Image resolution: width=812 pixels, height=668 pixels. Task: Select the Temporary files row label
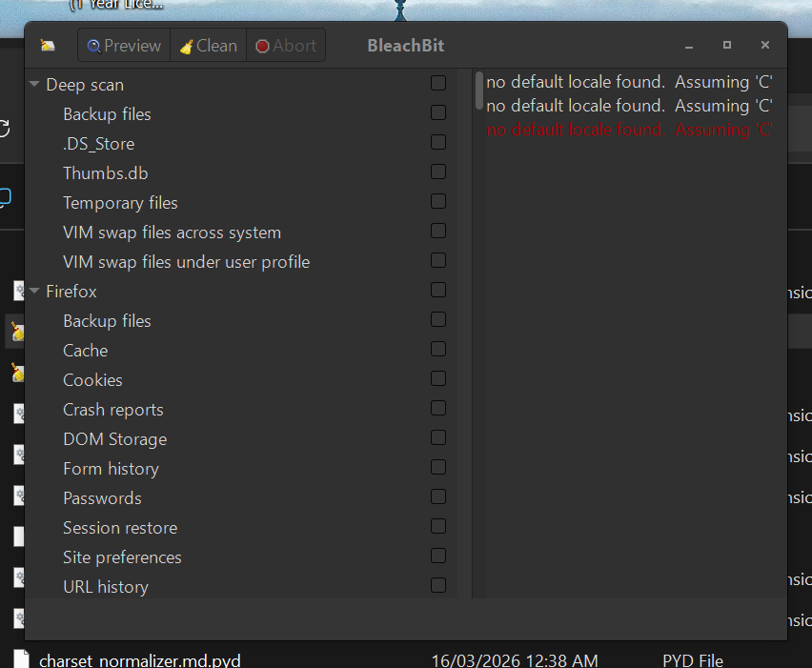point(120,203)
